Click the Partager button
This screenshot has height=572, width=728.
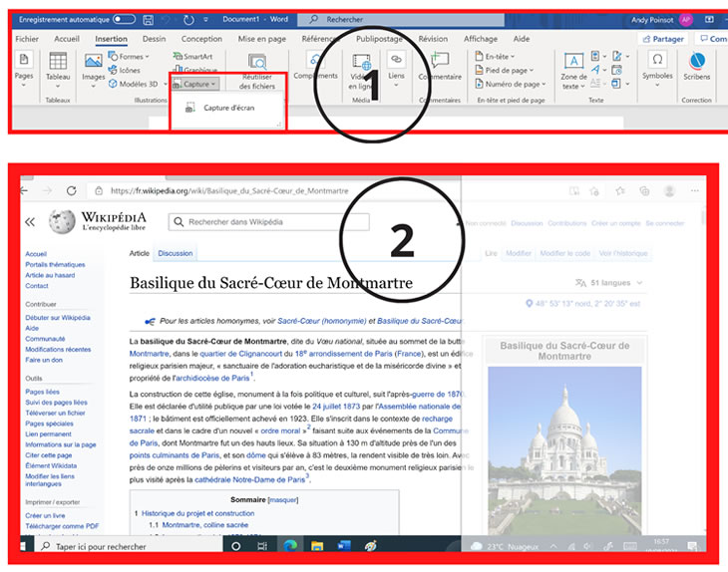click(663, 39)
